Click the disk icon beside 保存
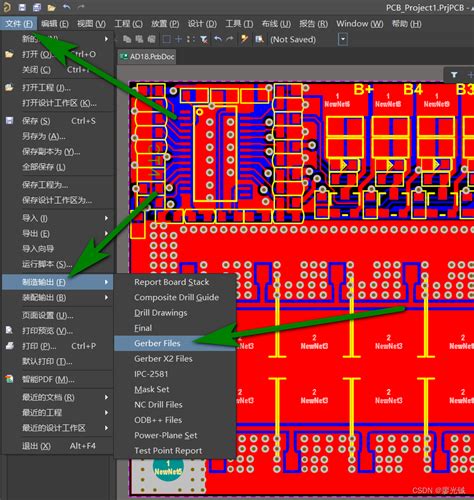Screen dimensions: 474x500 click(9, 121)
